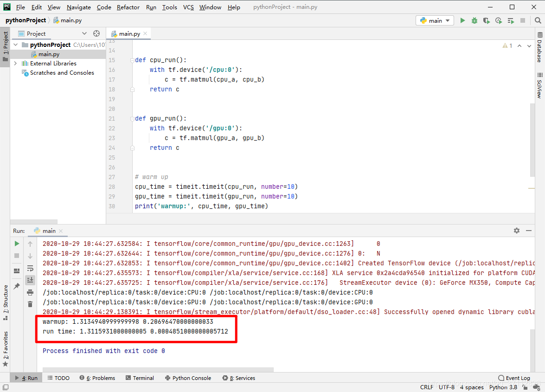Click the Run console horizontal scrollbar
This screenshot has height=392, width=545.
coord(158,369)
